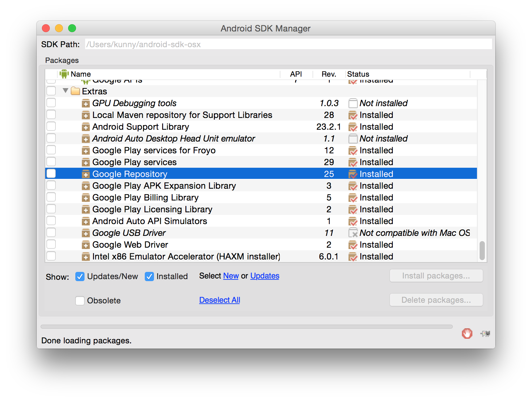Click the API column header
532x401 pixels.
point(296,74)
